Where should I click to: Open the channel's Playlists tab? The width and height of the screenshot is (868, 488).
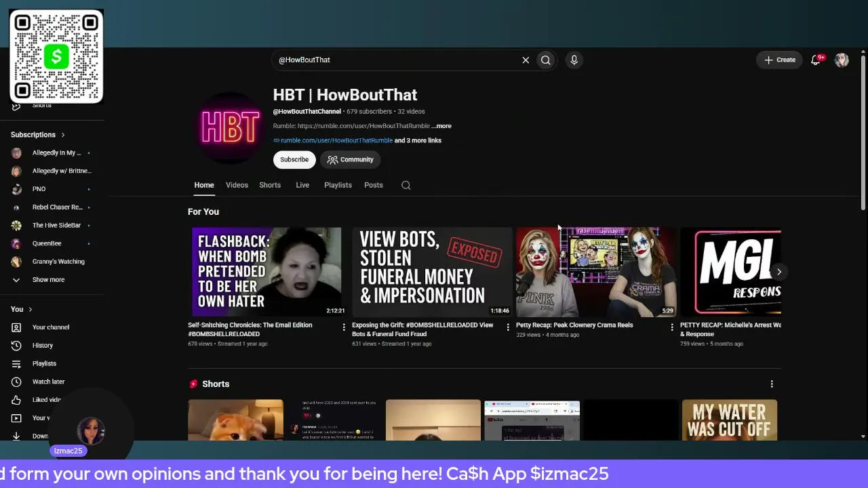(x=338, y=185)
